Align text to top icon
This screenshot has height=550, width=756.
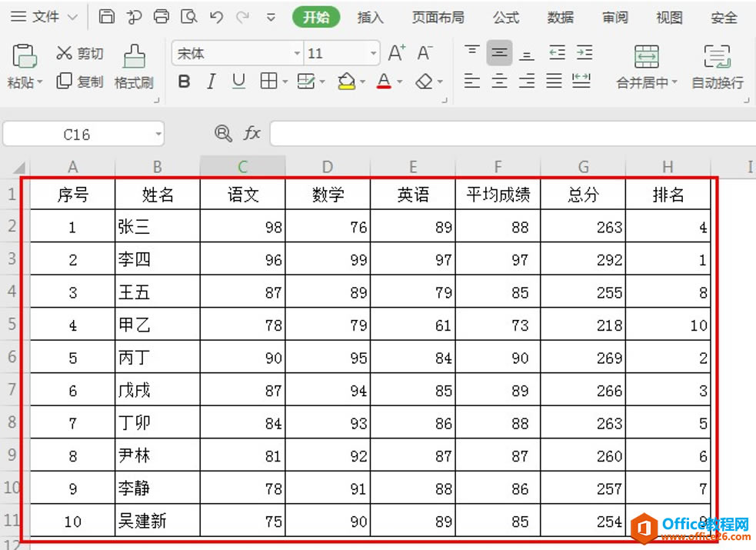tap(472, 51)
